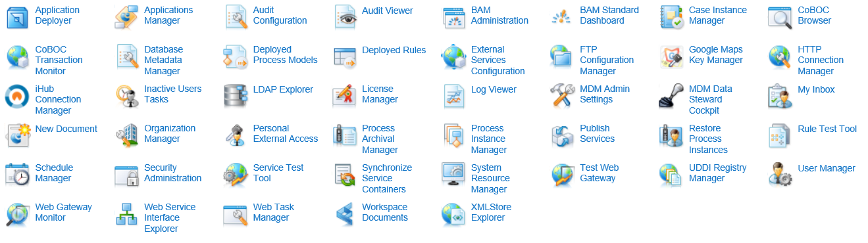Open the UDDI Registry Manager icon
Viewport: 868px width, 243px height.
tap(671, 175)
